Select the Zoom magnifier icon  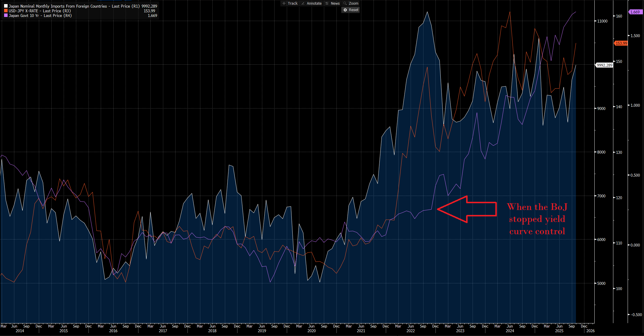(345, 3)
